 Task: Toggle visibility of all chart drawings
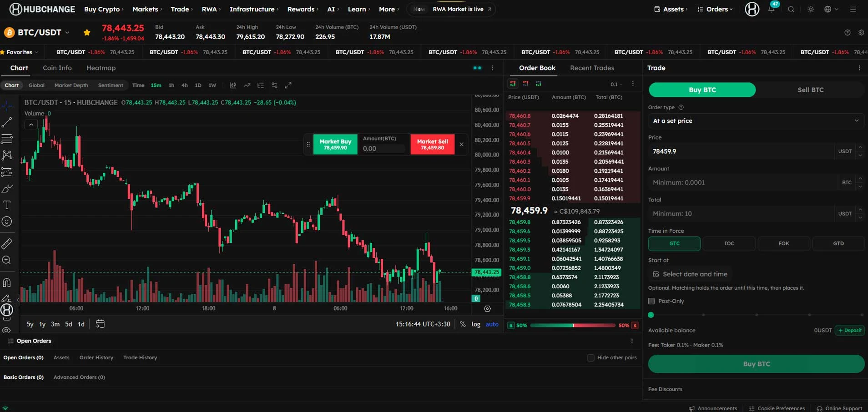pos(7,330)
